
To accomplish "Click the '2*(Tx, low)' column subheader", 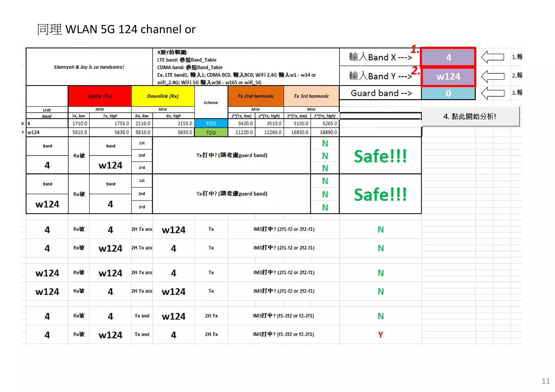I will coord(241,116).
